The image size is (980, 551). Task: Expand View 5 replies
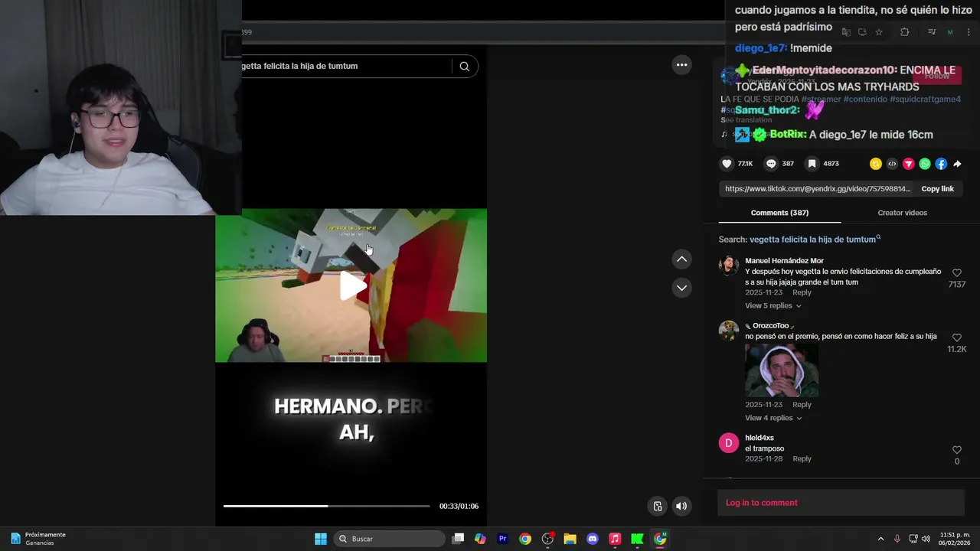tap(773, 306)
